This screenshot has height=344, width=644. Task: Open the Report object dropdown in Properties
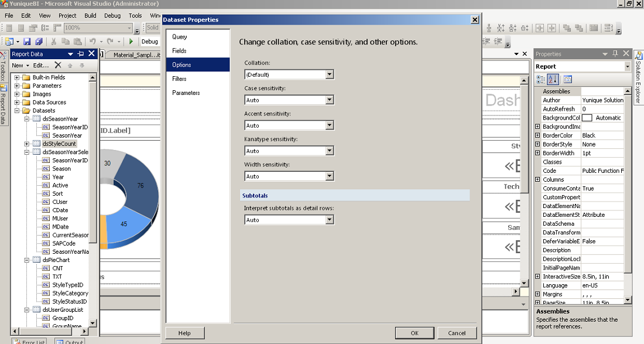627,66
